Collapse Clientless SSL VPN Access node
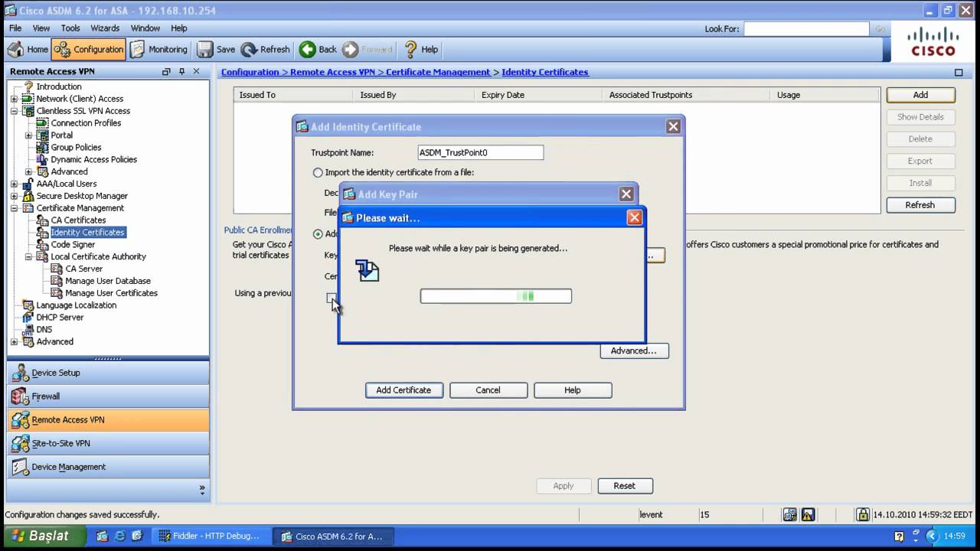The image size is (980, 551). tap(14, 111)
